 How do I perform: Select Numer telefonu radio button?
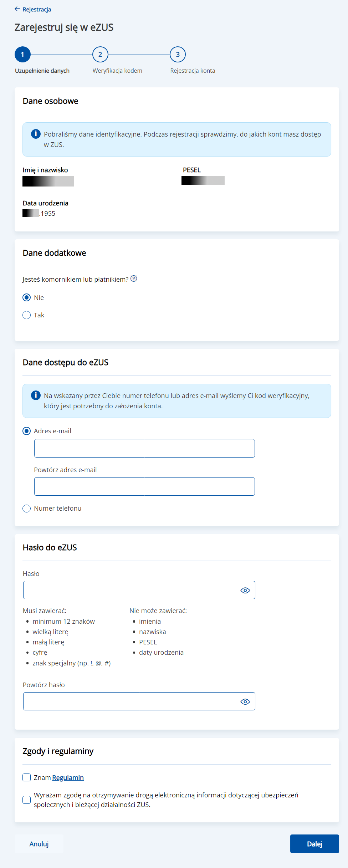click(x=26, y=508)
